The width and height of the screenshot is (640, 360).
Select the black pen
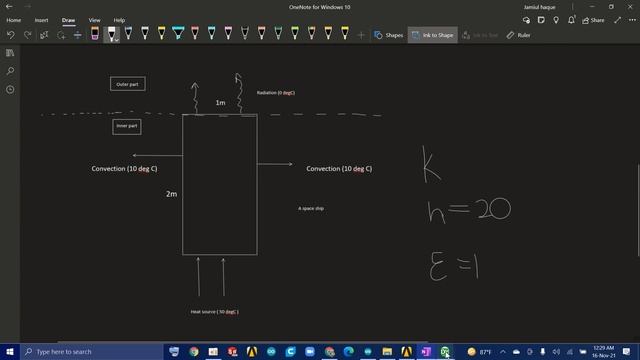click(x=245, y=33)
